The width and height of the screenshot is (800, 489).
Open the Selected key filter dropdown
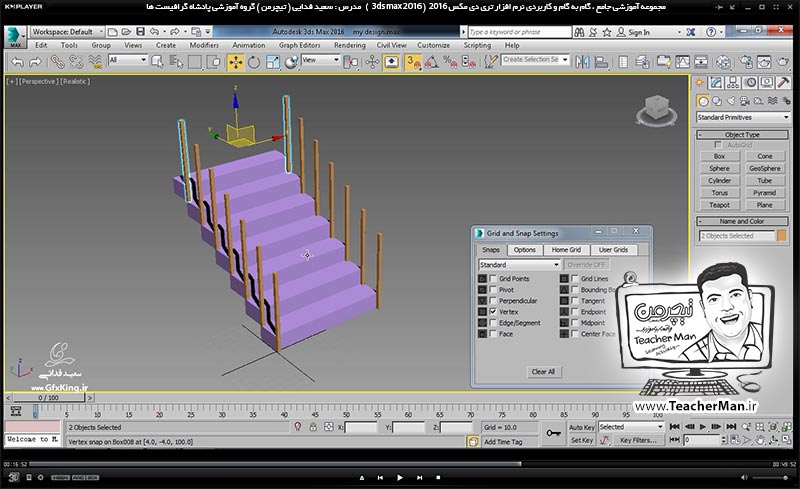(x=631, y=427)
